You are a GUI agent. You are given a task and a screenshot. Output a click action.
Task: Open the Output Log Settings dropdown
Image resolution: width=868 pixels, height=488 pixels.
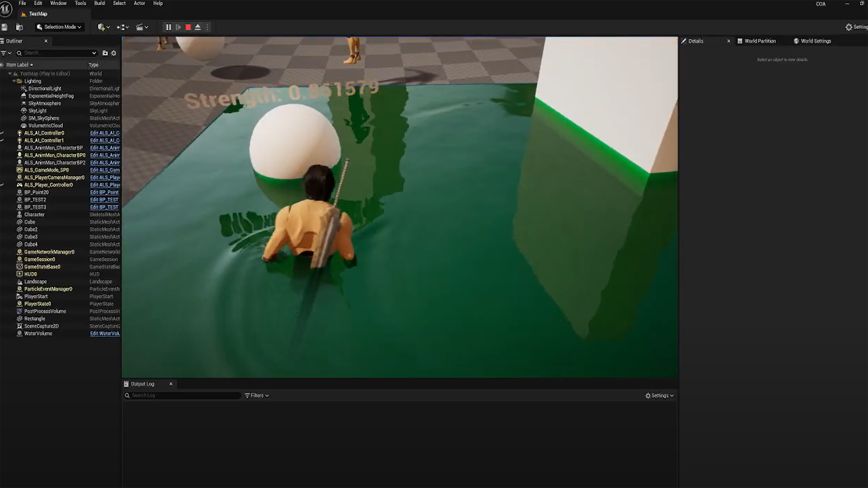660,395
